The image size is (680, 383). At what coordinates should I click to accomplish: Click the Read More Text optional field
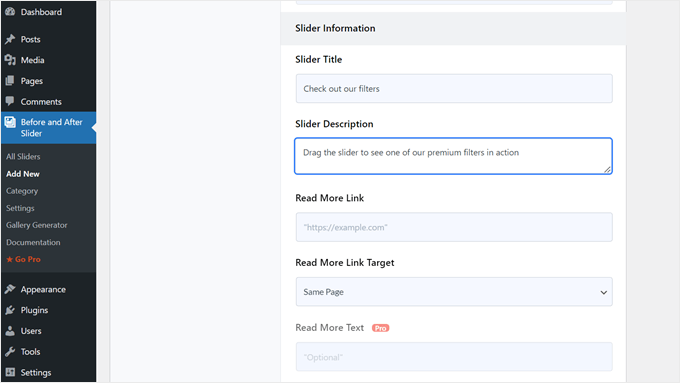pyautogui.click(x=454, y=357)
